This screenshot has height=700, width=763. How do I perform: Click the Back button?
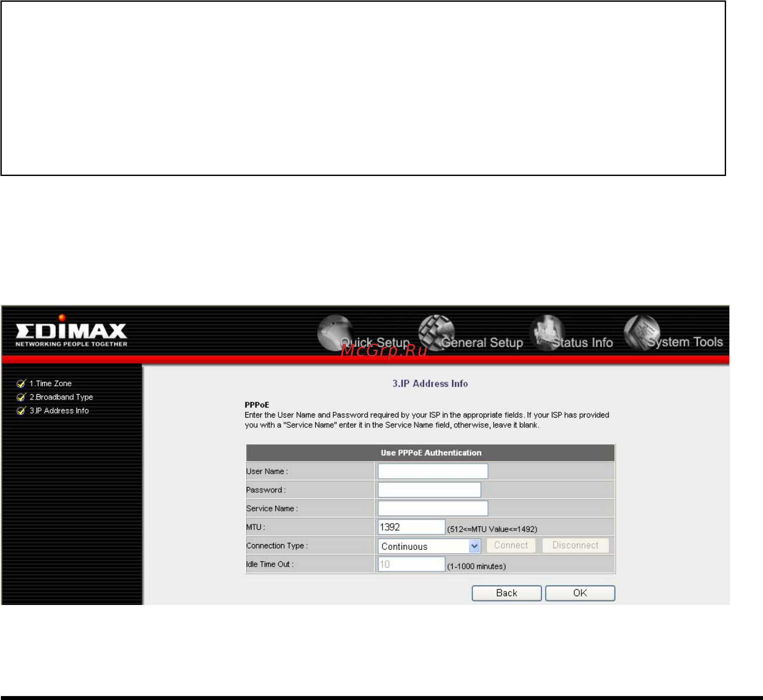pos(507,593)
